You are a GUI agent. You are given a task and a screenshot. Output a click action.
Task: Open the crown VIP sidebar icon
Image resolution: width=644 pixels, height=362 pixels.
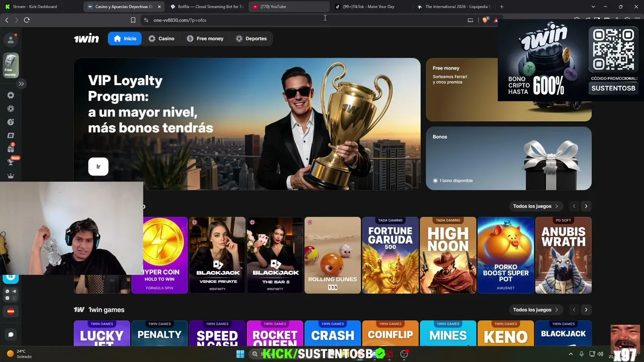point(11,176)
